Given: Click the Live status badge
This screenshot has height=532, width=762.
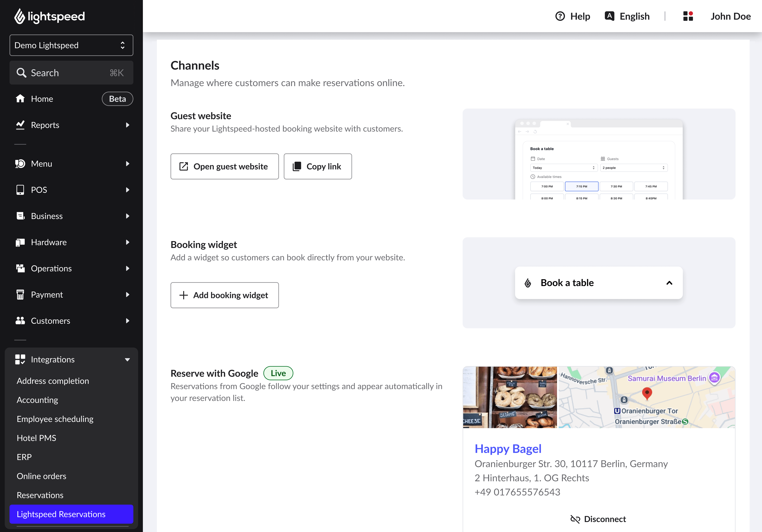Looking at the screenshot, I should [x=278, y=373].
